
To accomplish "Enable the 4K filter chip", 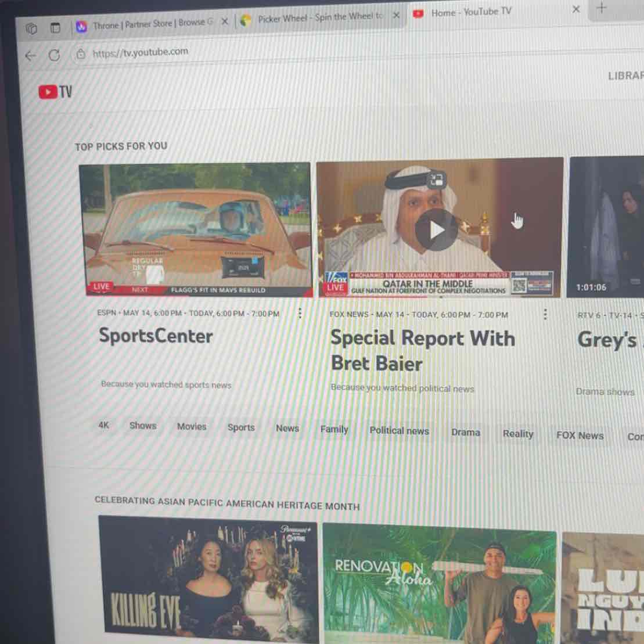I will [104, 426].
